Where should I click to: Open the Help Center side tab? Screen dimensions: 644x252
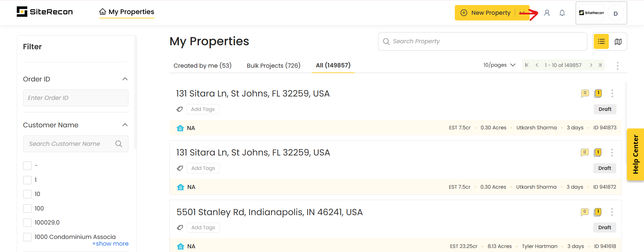click(x=635, y=154)
